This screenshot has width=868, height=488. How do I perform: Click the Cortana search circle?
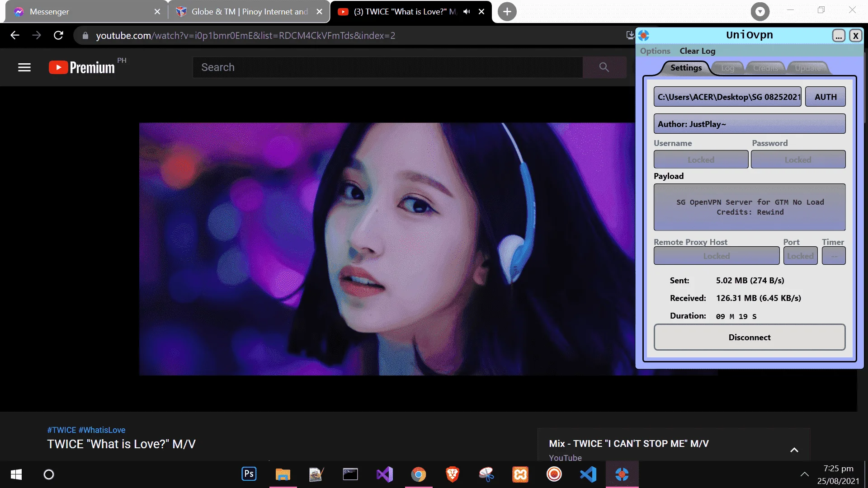(x=49, y=474)
